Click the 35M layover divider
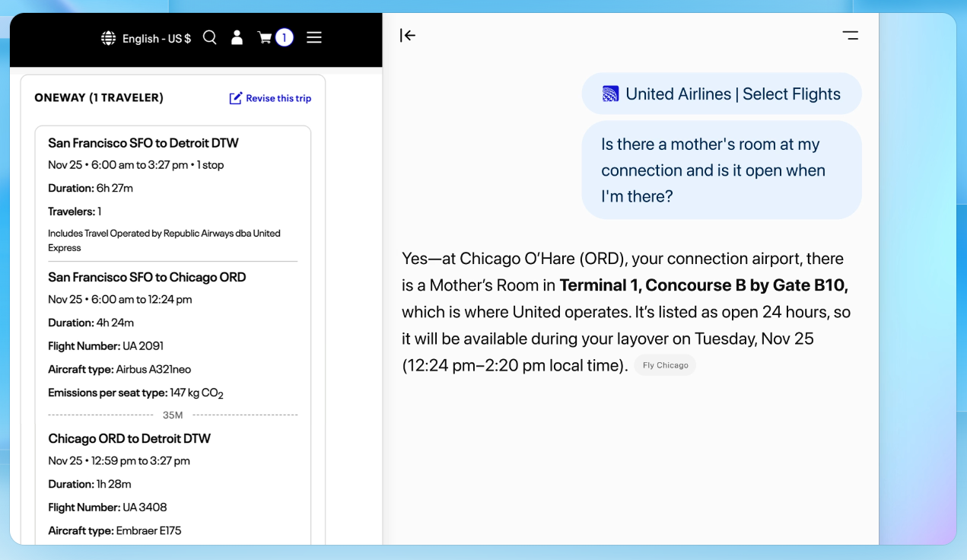This screenshot has width=967, height=560. pos(173,415)
